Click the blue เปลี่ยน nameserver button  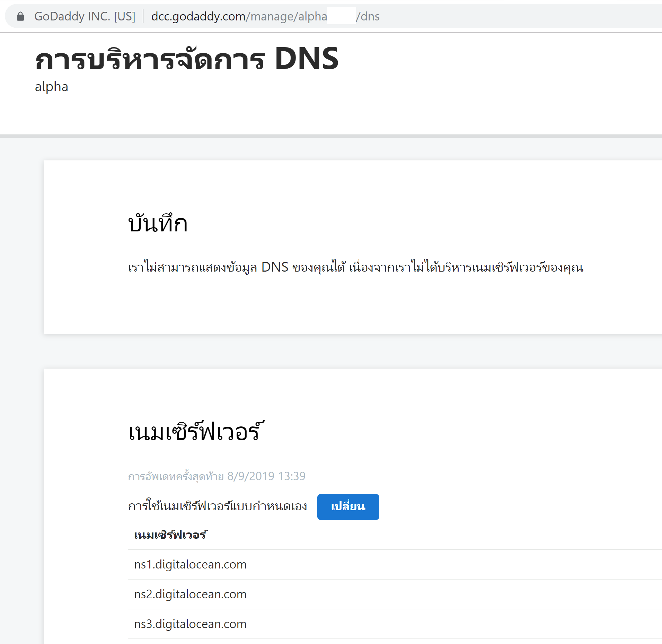tap(348, 506)
